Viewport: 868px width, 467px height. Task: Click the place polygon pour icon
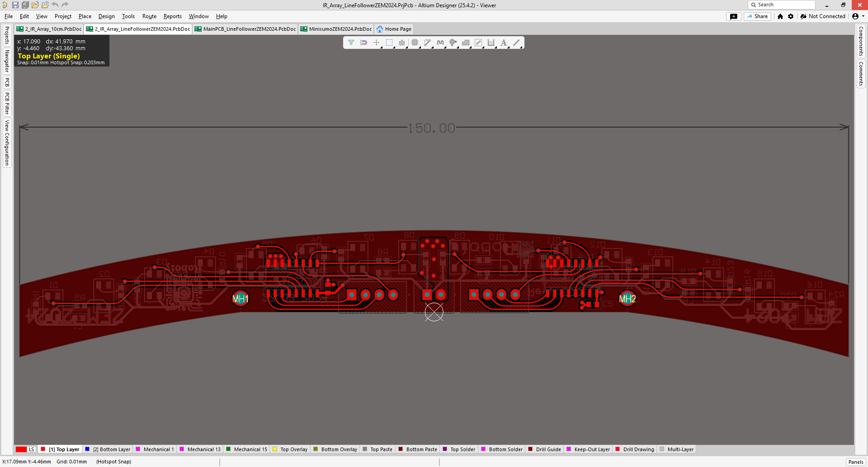point(466,43)
